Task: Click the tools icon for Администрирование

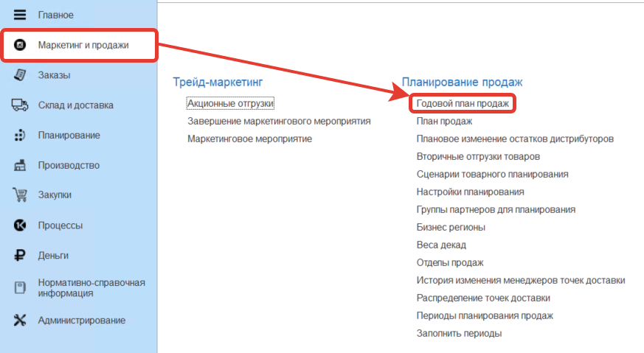Action: 20,320
